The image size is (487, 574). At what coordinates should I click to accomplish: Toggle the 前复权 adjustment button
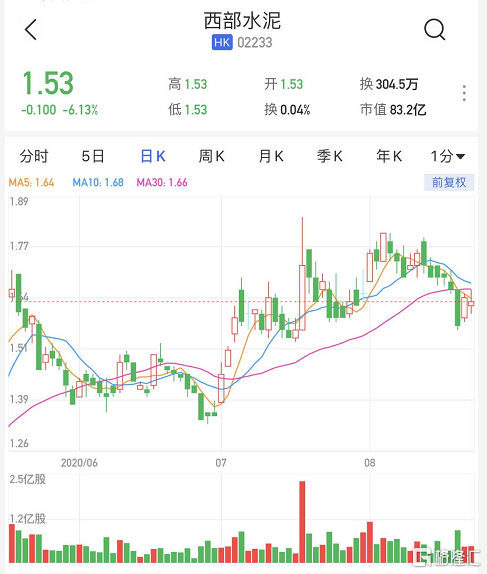[x=449, y=182]
